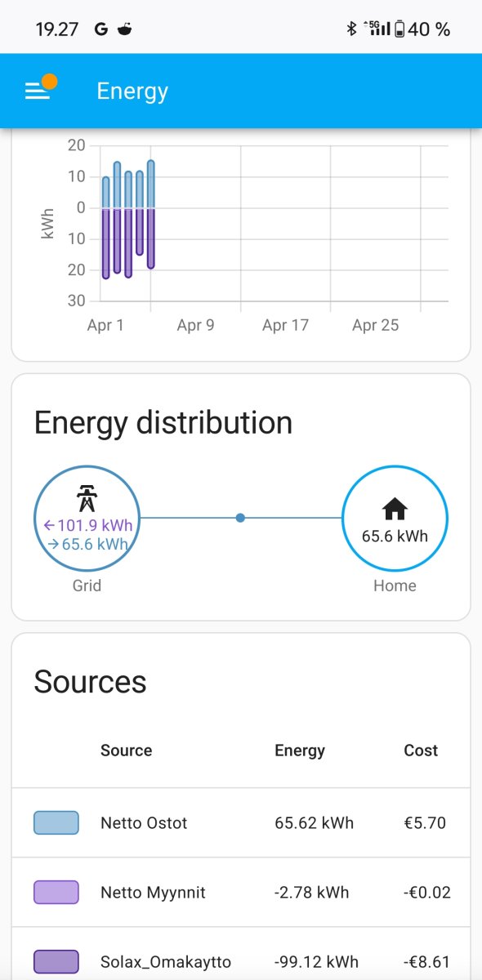
Task: Click the Grid transmission tower icon
Action: (87, 497)
